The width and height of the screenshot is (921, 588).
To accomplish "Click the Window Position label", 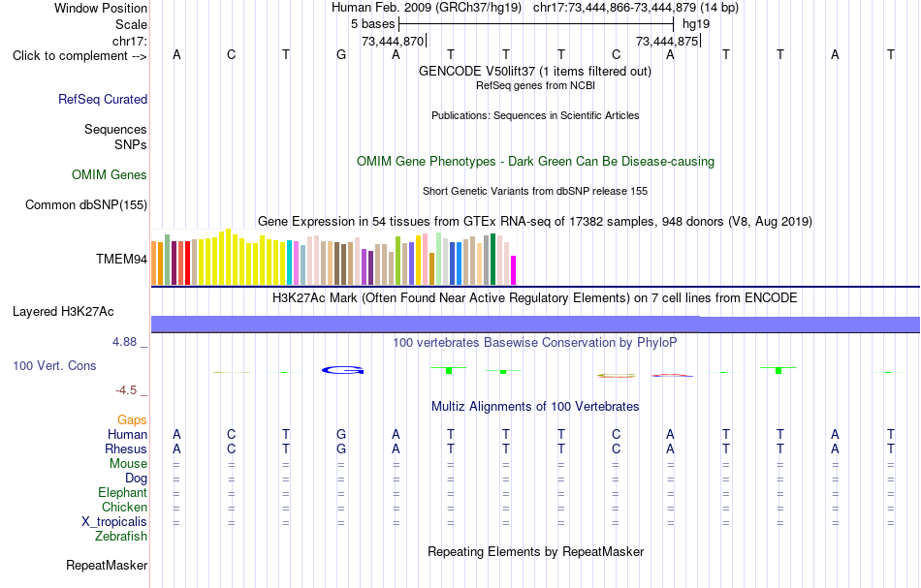I will (101, 8).
